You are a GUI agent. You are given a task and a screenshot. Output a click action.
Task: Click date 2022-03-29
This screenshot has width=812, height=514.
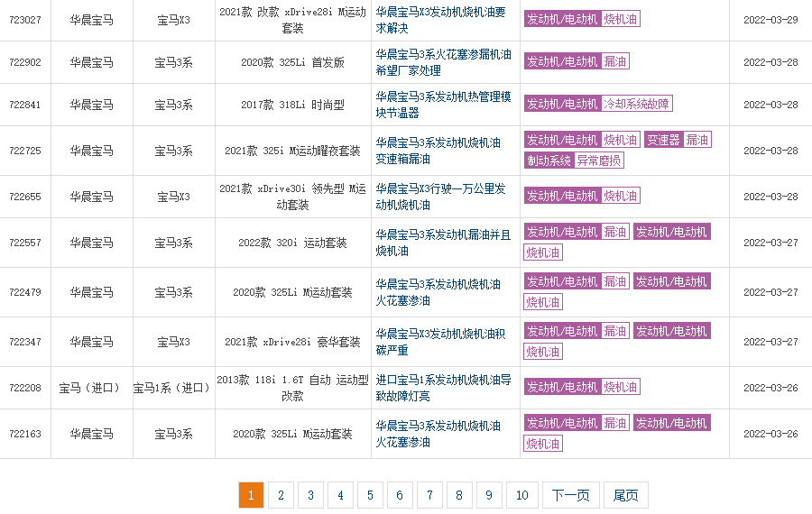point(770,20)
